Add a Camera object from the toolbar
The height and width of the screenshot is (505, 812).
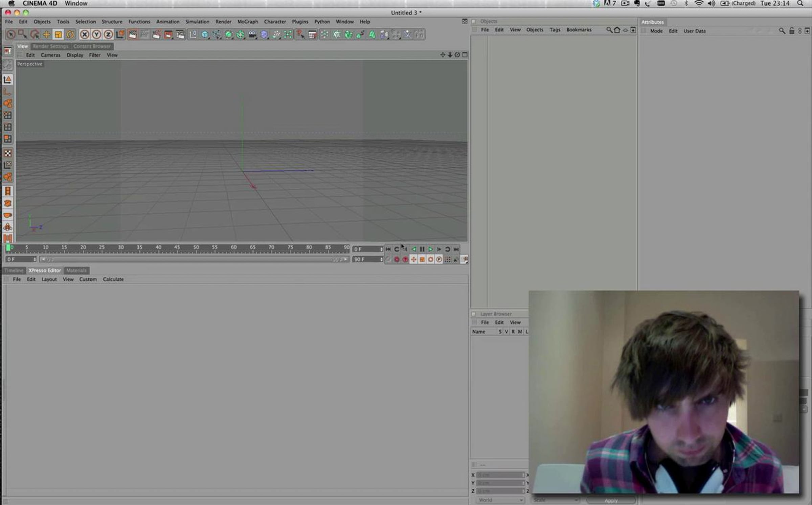pos(252,34)
